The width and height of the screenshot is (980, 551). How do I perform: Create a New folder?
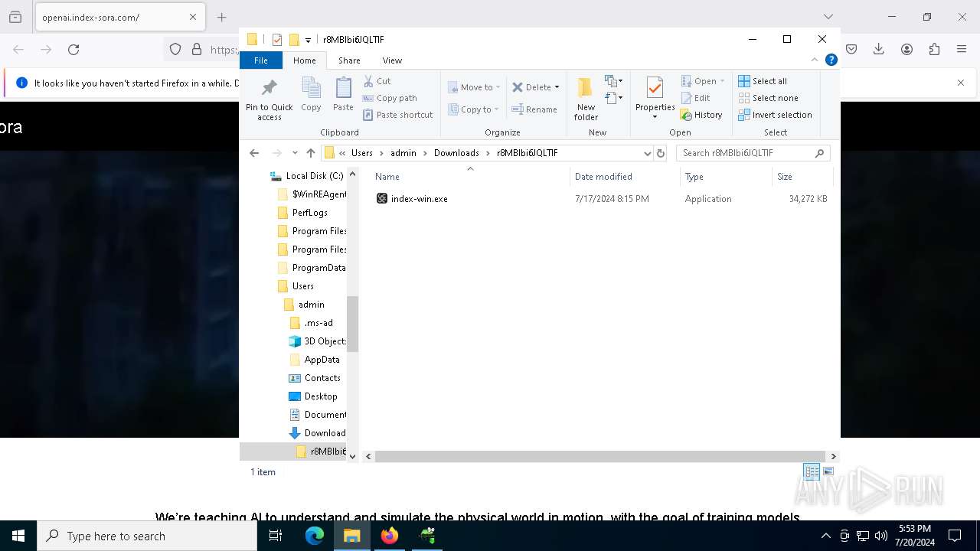[586, 99]
